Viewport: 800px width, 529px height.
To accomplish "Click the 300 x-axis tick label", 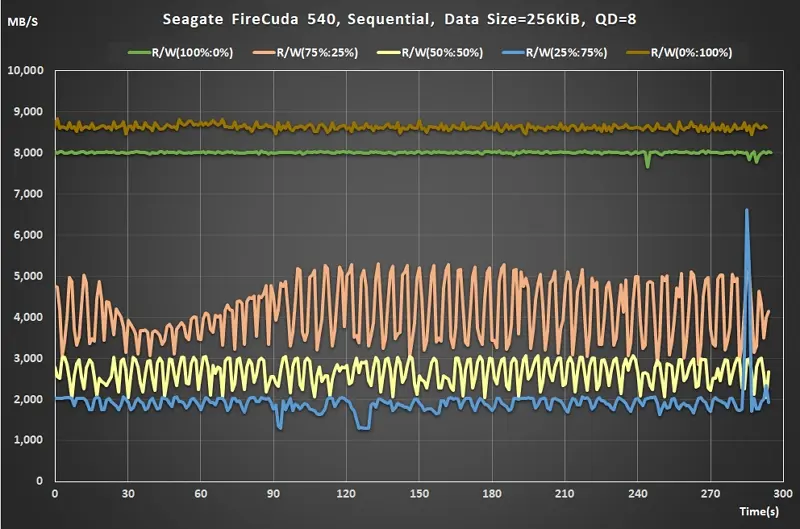I will 783,494.
